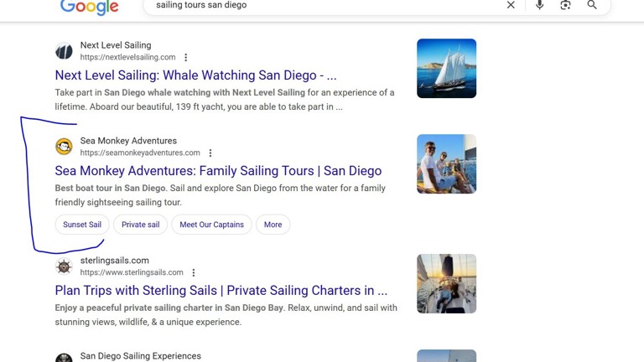This screenshot has height=362, width=644.
Task: Select the Private sail sitelink chip
Action: [140, 225]
